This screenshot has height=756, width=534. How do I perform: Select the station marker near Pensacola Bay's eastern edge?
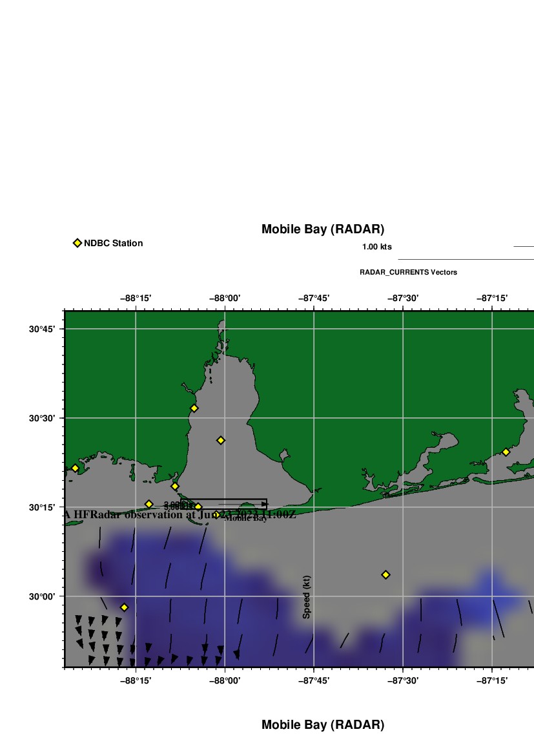click(506, 452)
